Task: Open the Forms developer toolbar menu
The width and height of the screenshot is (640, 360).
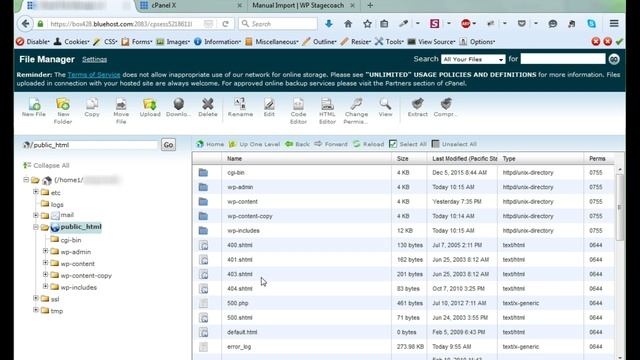Action: 137,42
